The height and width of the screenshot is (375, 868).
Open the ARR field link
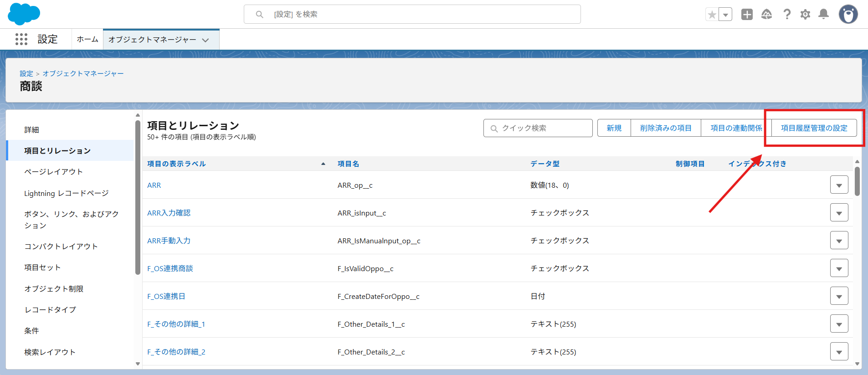click(x=154, y=185)
